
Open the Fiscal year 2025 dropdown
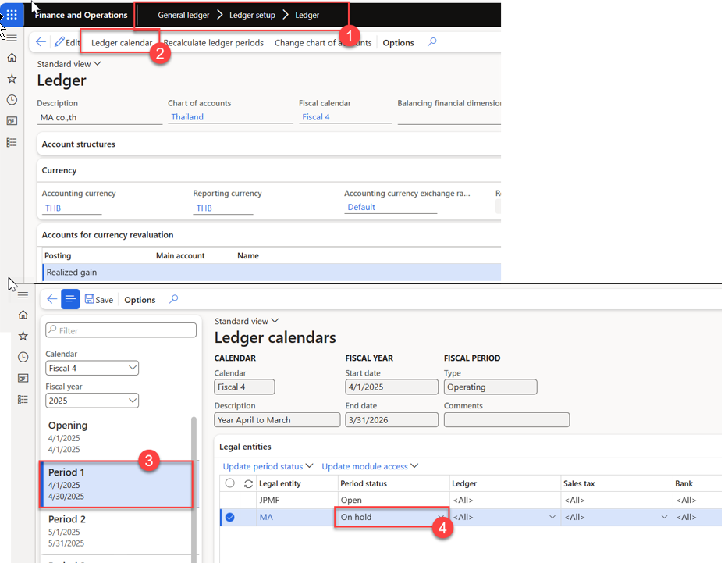coord(92,401)
